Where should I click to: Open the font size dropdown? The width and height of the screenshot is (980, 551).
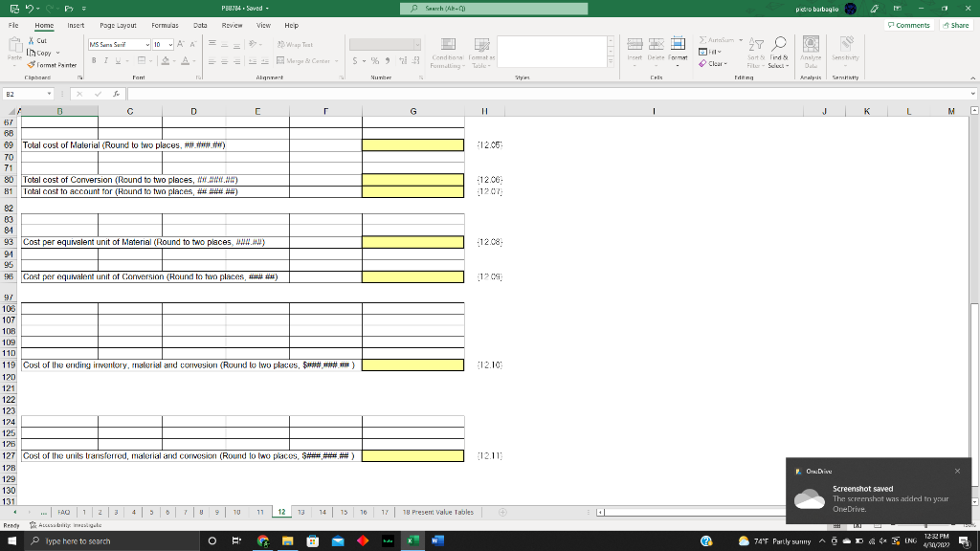point(168,44)
